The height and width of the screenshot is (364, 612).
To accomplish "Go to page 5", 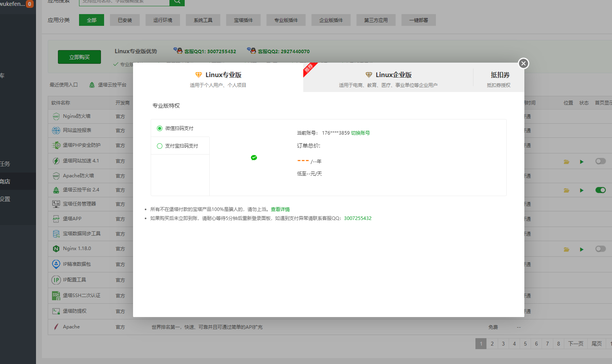I will click(x=525, y=344).
